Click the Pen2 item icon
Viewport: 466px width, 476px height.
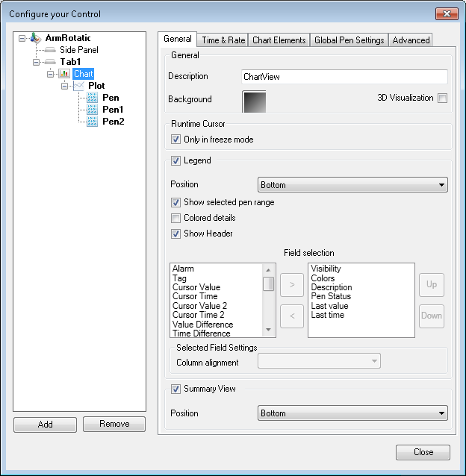click(93, 121)
